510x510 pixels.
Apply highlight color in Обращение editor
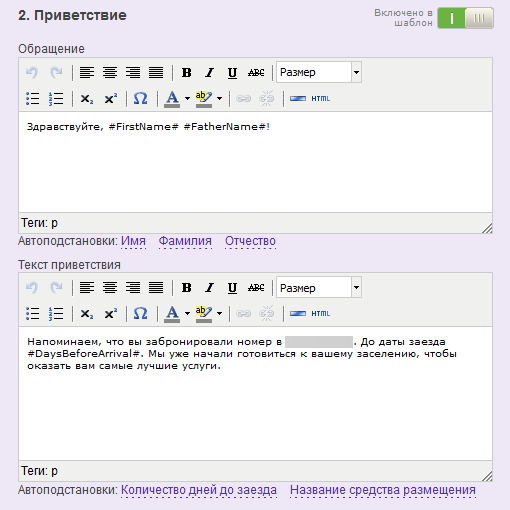click(x=204, y=99)
